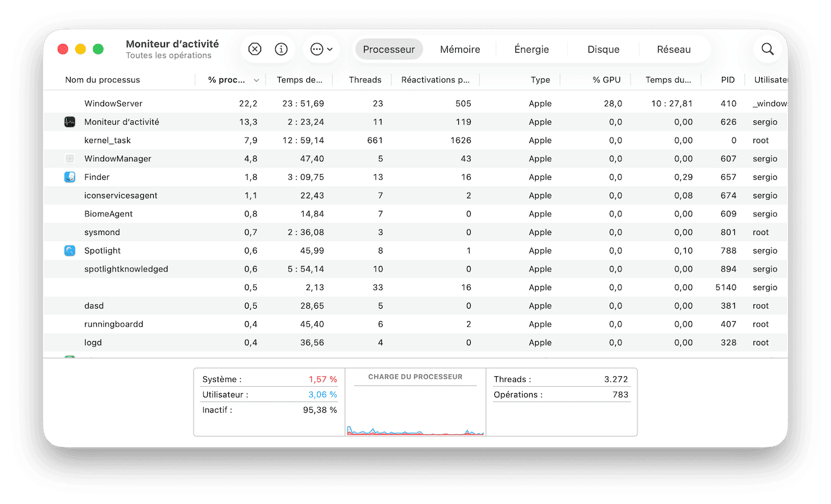Screen dimensions: 831x504
Task: Click the WindowManager process icon
Action: pyautogui.click(x=70, y=159)
